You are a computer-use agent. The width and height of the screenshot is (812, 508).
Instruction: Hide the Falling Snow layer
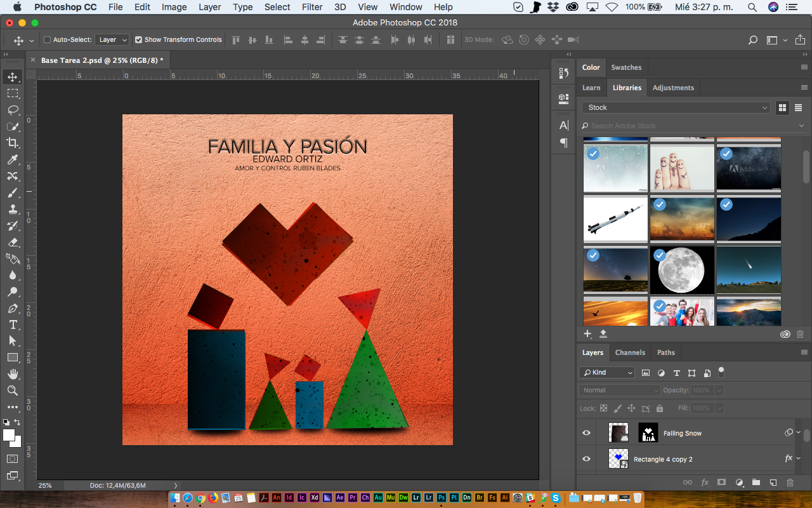click(586, 433)
